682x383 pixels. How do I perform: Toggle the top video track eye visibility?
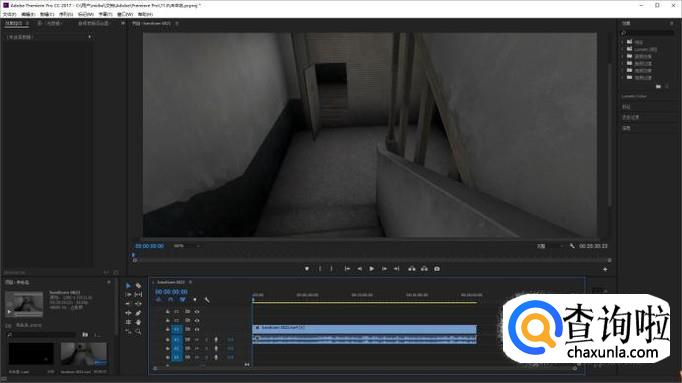[197, 312]
